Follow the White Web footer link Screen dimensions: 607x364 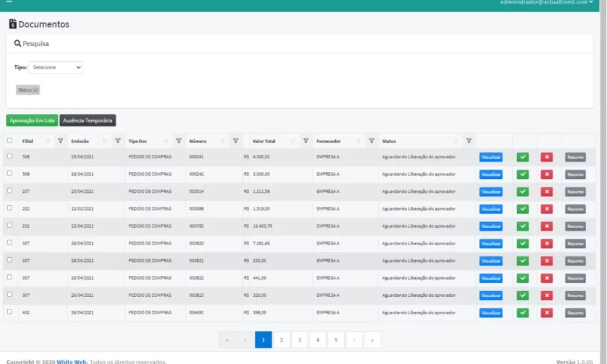72,362
